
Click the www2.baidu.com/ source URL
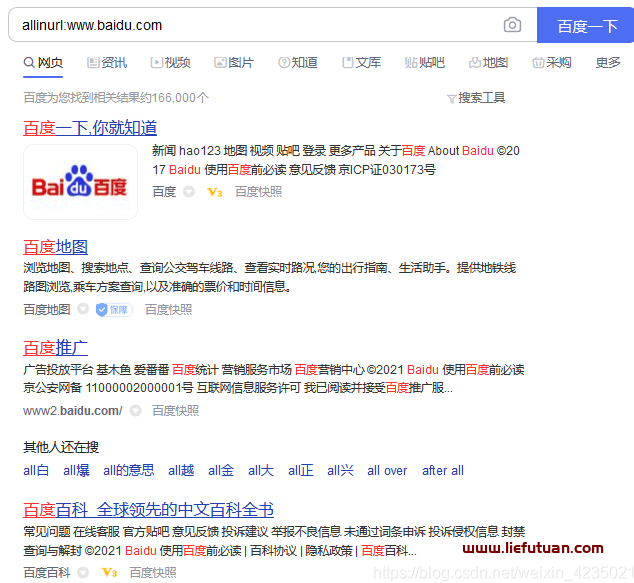coord(73,411)
